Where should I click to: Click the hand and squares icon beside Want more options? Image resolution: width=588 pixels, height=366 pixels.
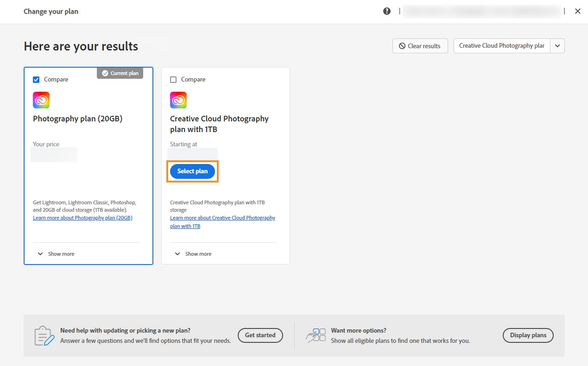coord(316,335)
